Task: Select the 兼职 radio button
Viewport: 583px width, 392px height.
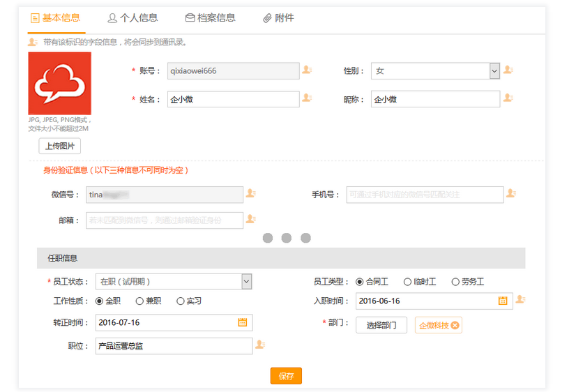Action: click(x=139, y=301)
